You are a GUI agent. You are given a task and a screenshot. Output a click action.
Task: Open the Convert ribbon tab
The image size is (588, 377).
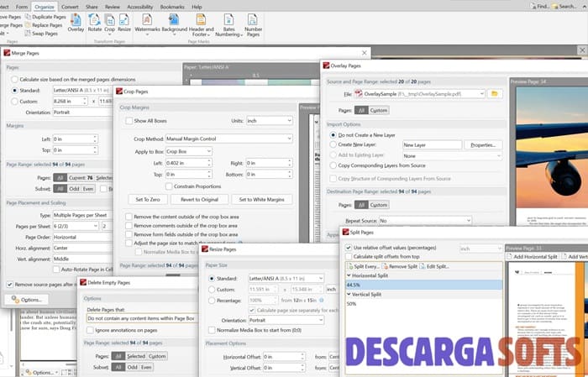[x=70, y=7]
